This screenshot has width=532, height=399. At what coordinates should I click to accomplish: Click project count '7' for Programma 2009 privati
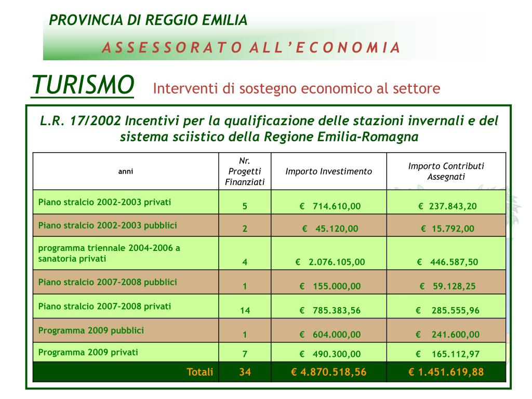point(245,354)
